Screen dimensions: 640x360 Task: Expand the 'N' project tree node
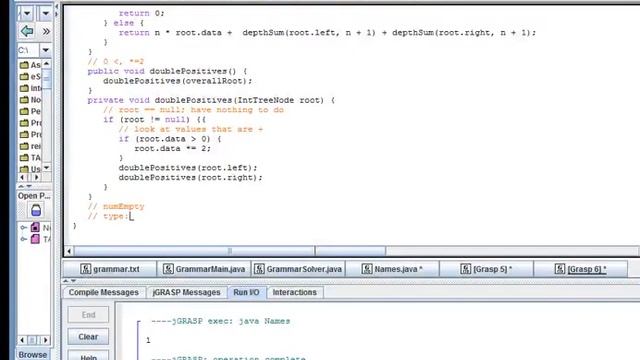click(23, 227)
